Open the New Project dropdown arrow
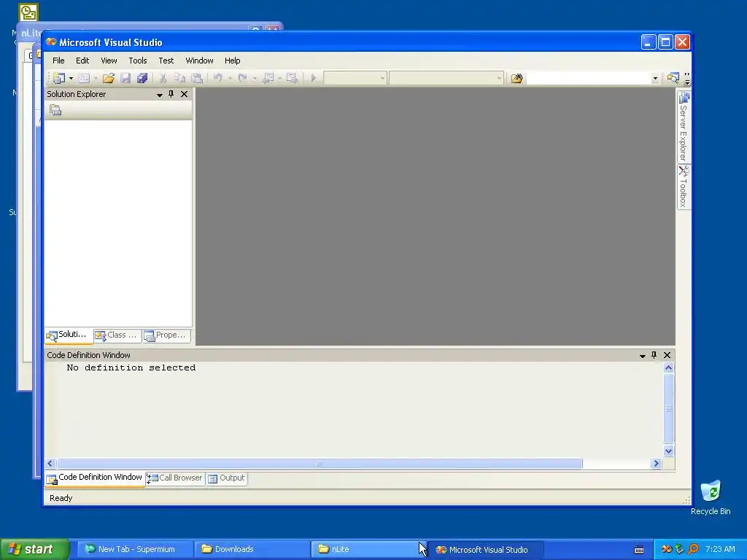Viewport: 747px width, 560px height. pos(71,78)
